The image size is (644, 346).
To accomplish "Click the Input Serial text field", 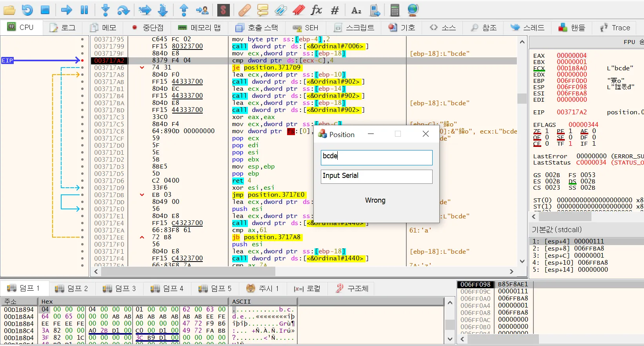I will pyautogui.click(x=376, y=176).
